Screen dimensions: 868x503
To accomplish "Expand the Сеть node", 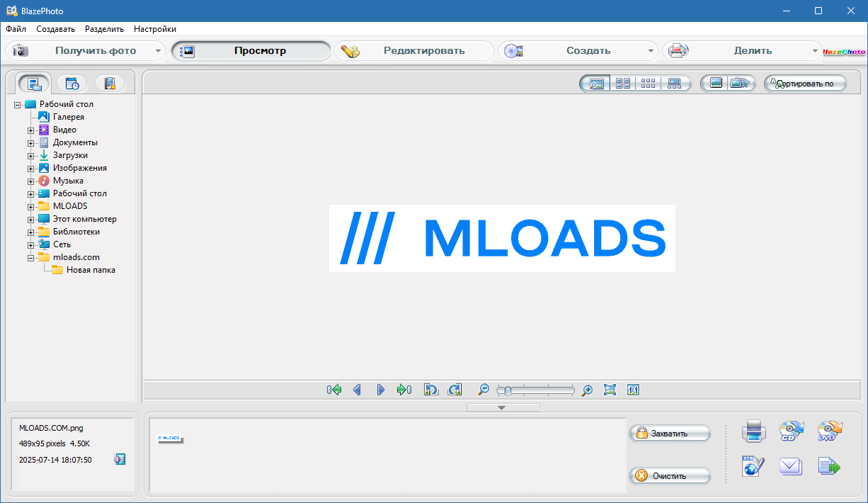I will [x=31, y=244].
